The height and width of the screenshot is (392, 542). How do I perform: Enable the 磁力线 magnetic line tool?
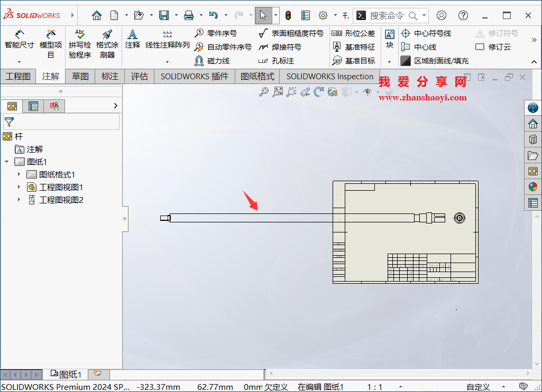(217, 60)
